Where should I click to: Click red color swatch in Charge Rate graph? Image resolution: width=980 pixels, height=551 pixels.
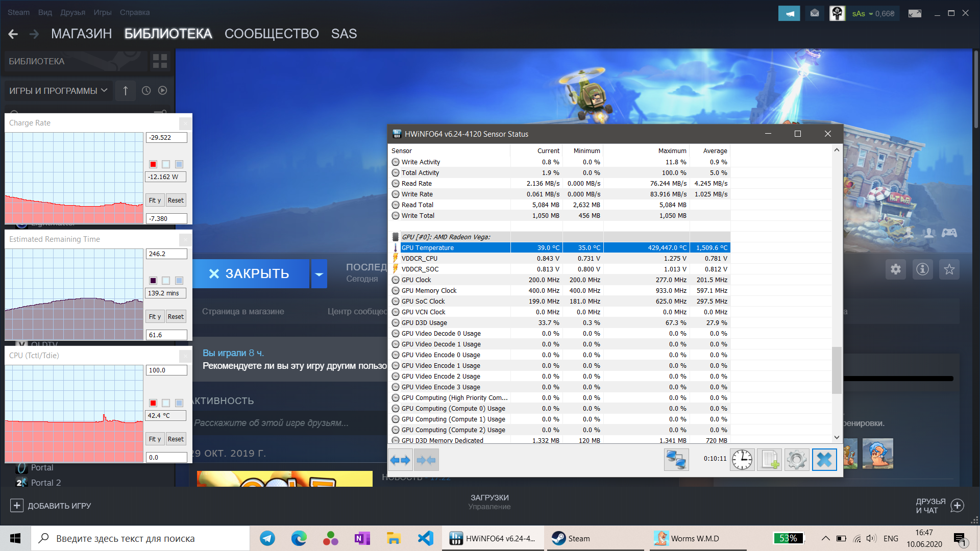pos(153,164)
